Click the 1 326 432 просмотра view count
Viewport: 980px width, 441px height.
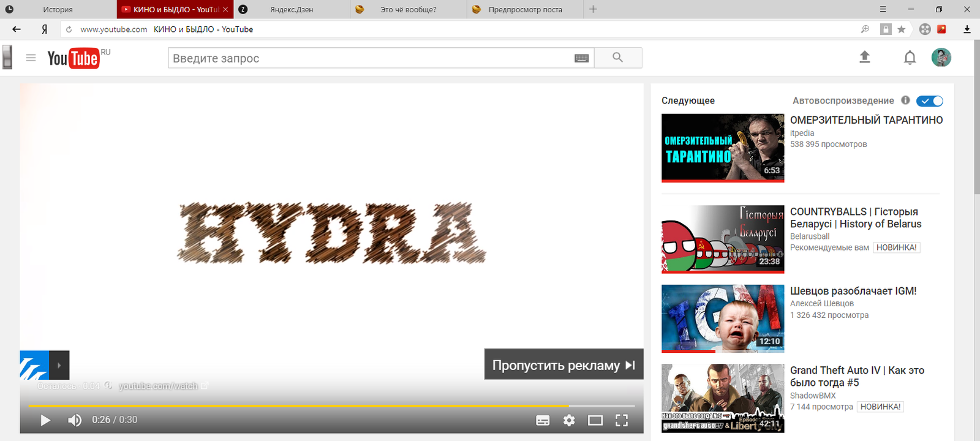(x=829, y=315)
